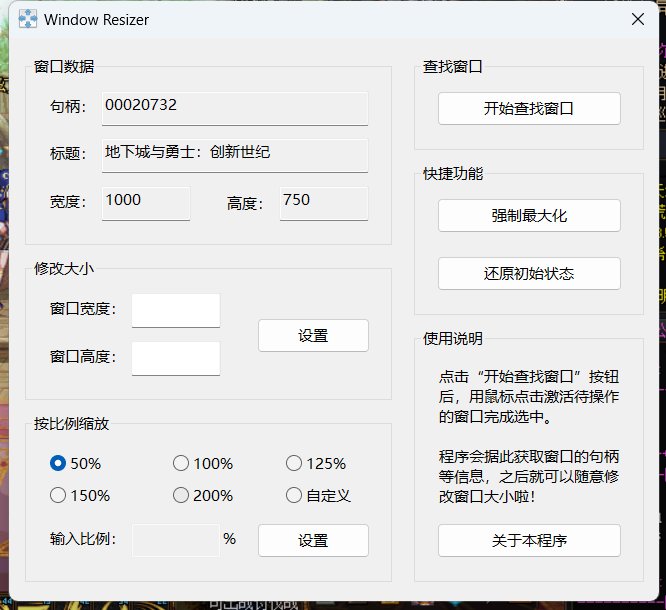
Task: Click the 宽度 field showing 1000
Action: pos(146,203)
